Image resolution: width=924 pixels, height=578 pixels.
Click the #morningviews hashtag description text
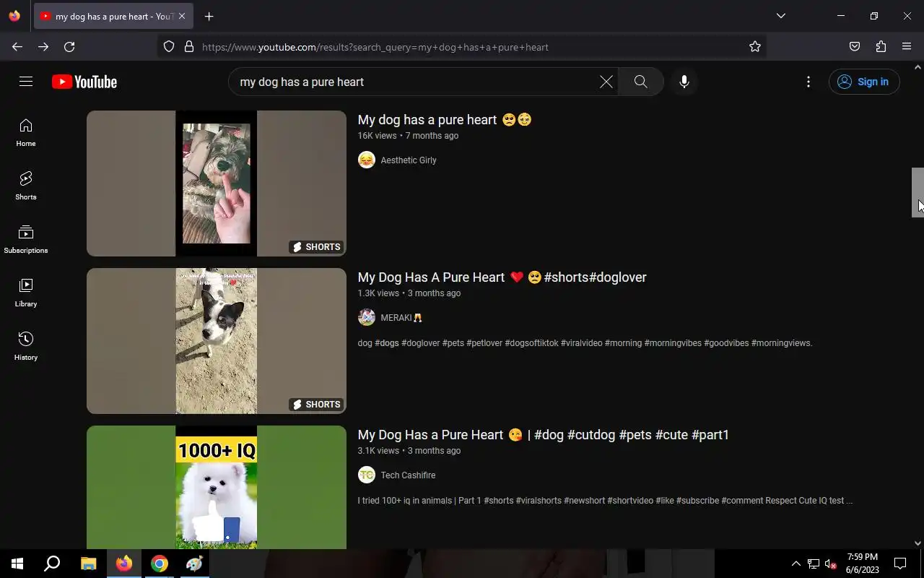point(782,343)
